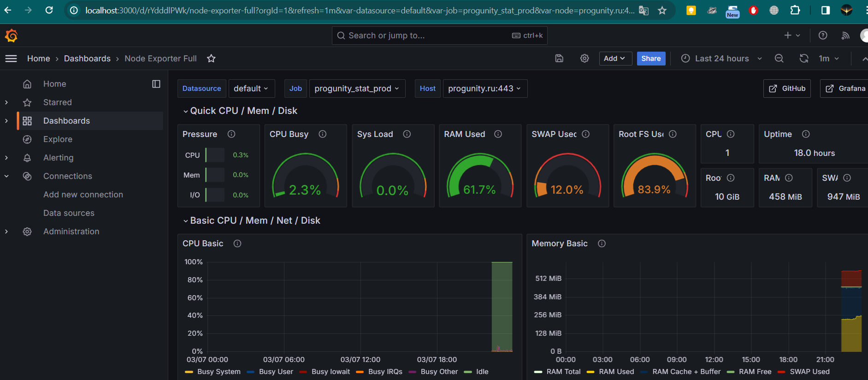This screenshot has height=380, width=868.
Task: Refresh the dashboard with refresh icon
Action: (x=804, y=59)
